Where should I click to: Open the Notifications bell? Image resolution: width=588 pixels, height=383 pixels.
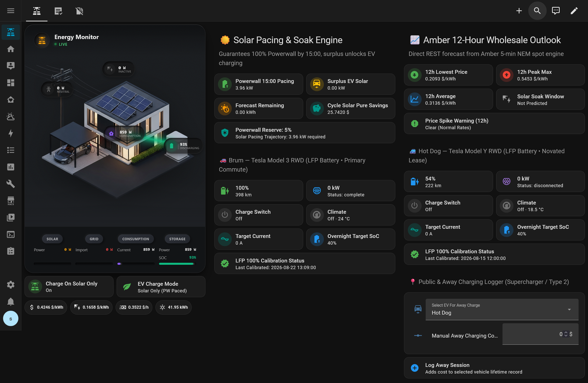pos(11,302)
